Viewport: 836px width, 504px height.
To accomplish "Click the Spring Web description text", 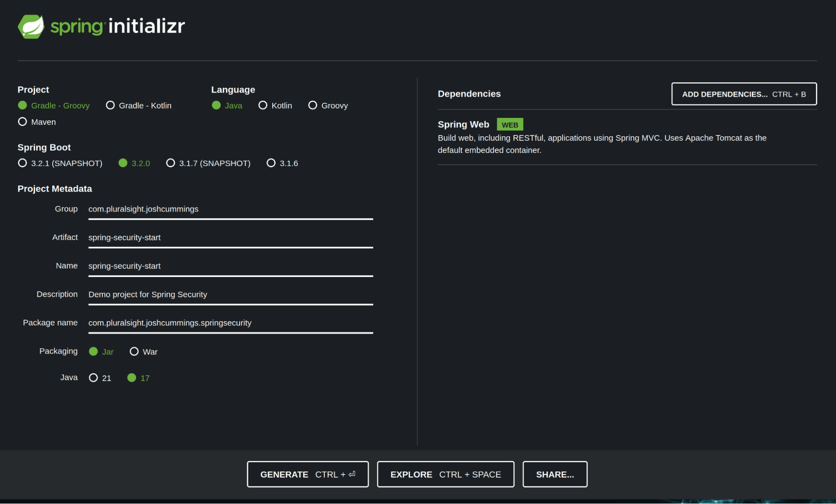I will click(602, 144).
